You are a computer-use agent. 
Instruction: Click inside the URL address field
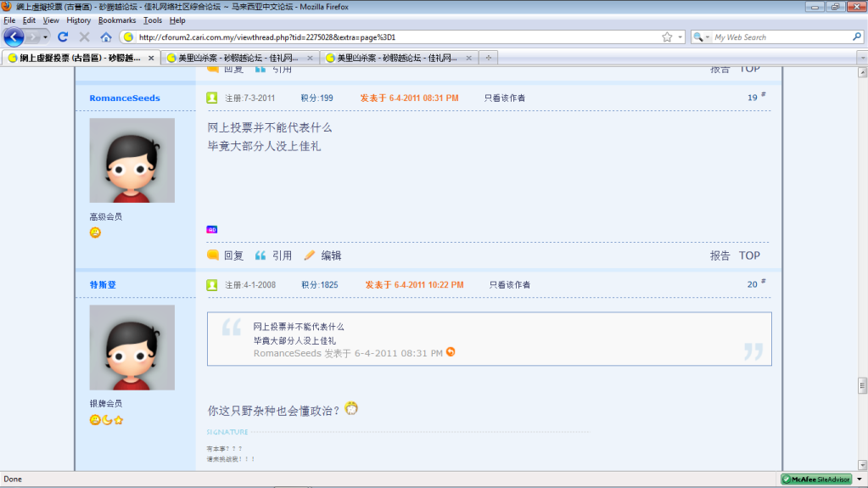coord(390,37)
